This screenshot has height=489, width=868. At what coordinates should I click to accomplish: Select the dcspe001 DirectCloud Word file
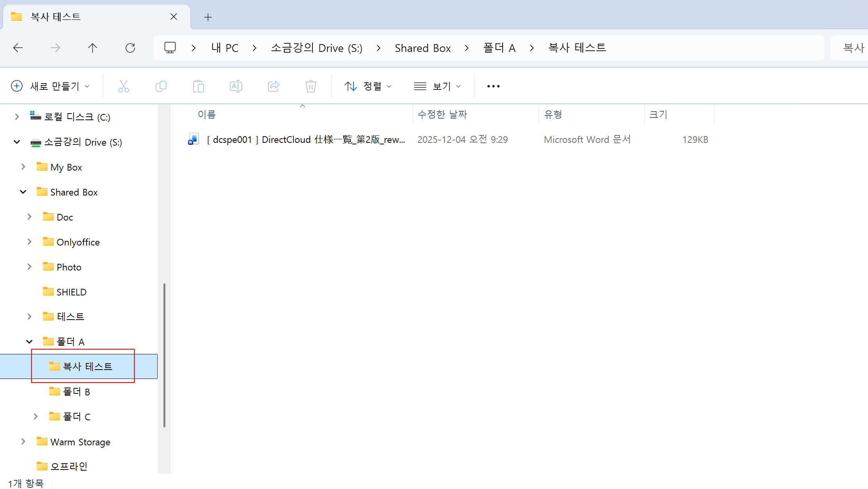tap(305, 140)
